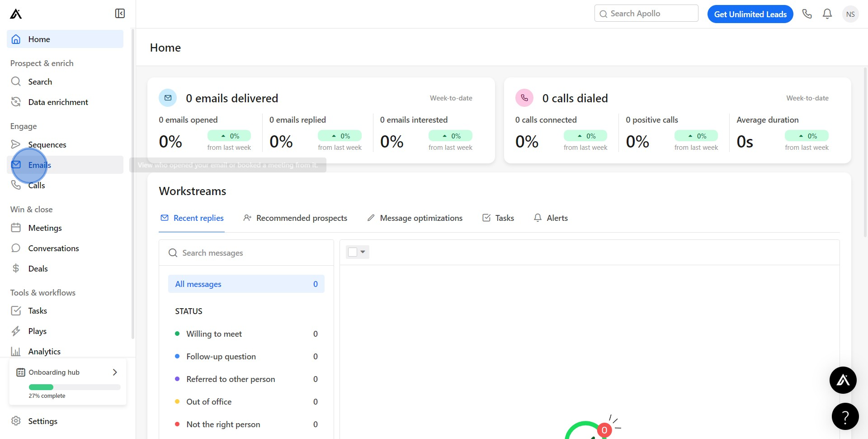Filter by Not the right person
This screenshot has width=868, height=439.
click(x=246, y=424)
